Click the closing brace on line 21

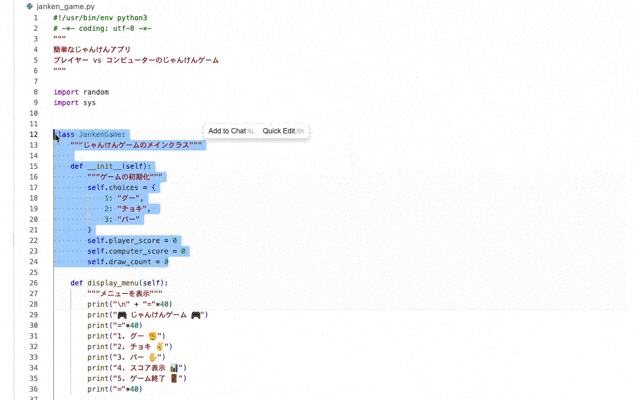click(89, 230)
